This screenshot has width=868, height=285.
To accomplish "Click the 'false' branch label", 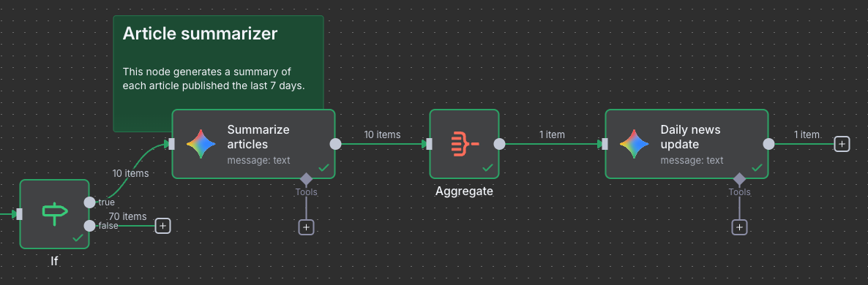I will (108, 225).
